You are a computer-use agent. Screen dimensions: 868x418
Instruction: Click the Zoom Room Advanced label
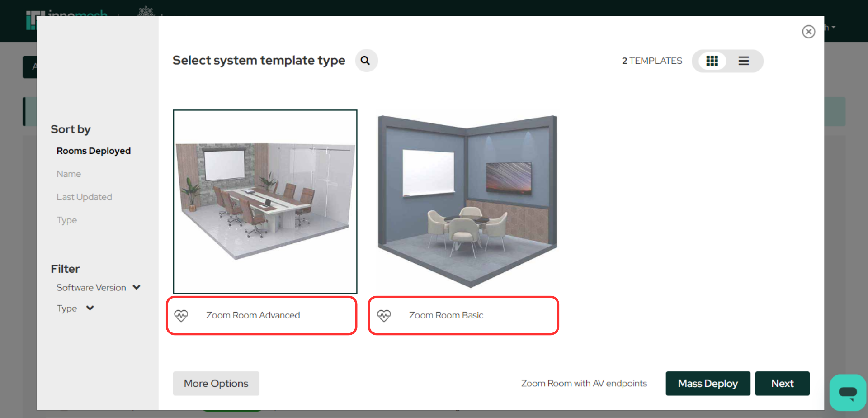point(253,315)
